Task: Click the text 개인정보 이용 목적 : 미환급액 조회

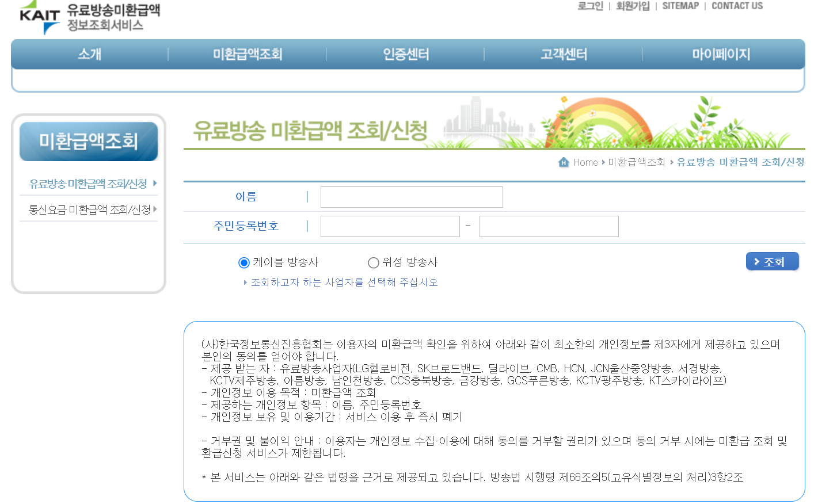Action: pos(292,392)
